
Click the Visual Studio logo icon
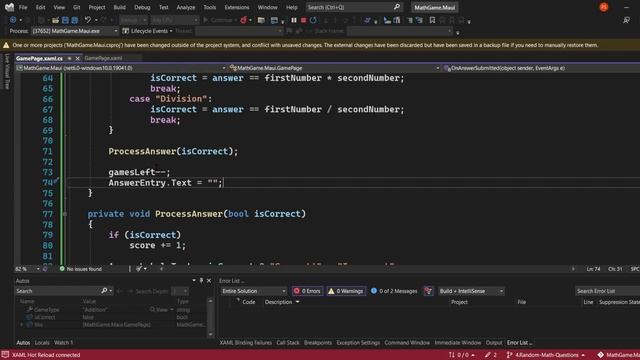point(9,7)
